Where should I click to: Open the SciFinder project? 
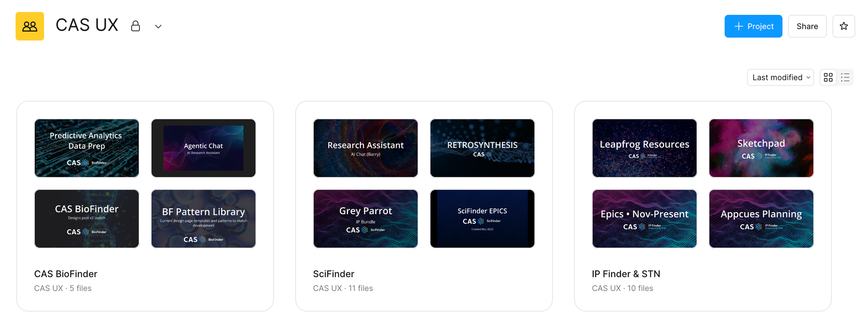point(333,274)
